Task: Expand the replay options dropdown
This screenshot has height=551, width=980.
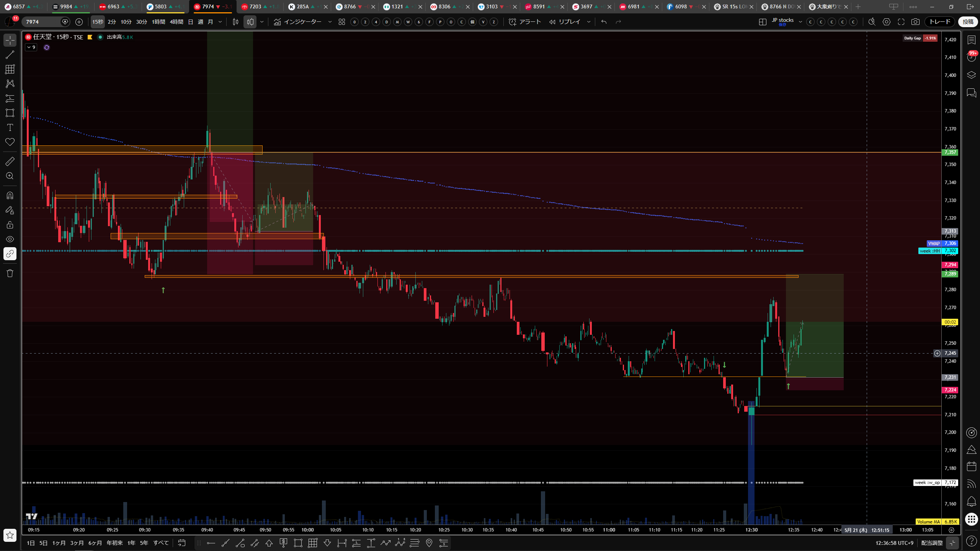Action: click(x=589, y=22)
